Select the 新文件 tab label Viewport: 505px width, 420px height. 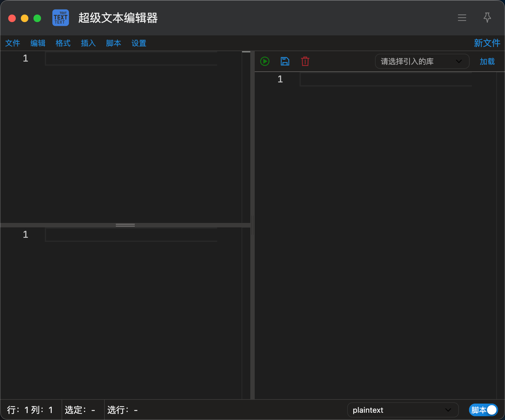[x=487, y=43]
